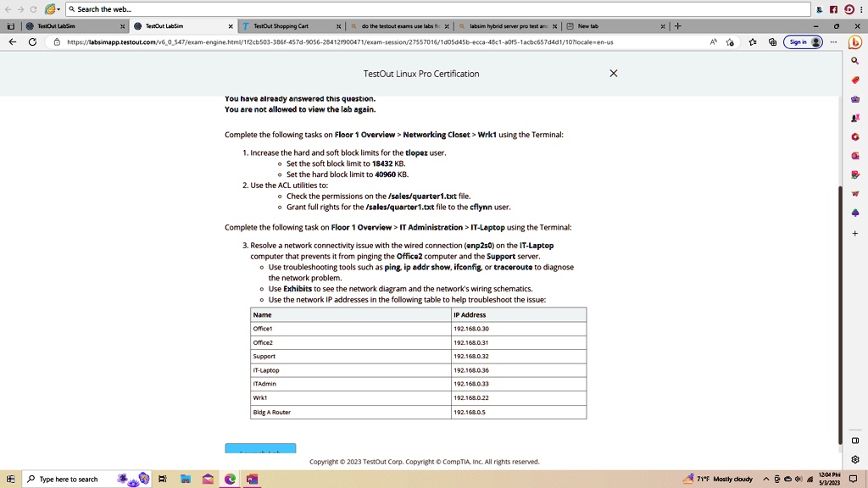The image size is (868, 488).
Task: Close the TestOut Linux Pro Certification dialog
Action: tap(614, 73)
